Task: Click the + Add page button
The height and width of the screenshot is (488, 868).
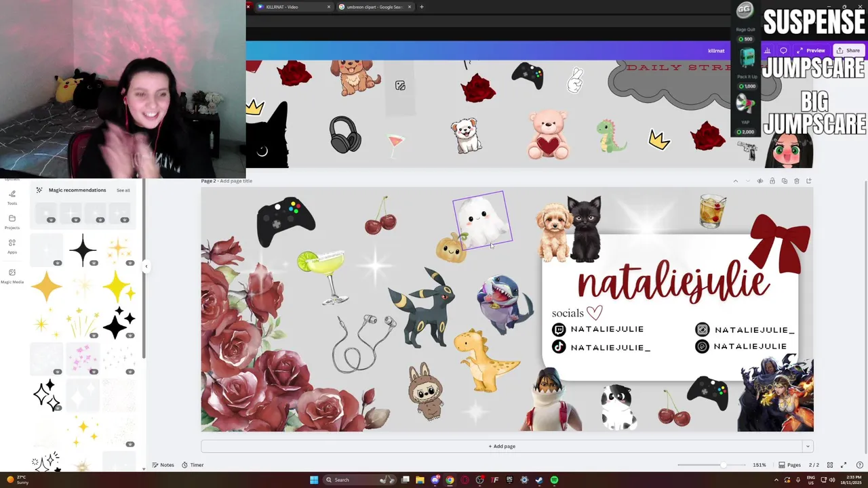Action: (x=502, y=446)
